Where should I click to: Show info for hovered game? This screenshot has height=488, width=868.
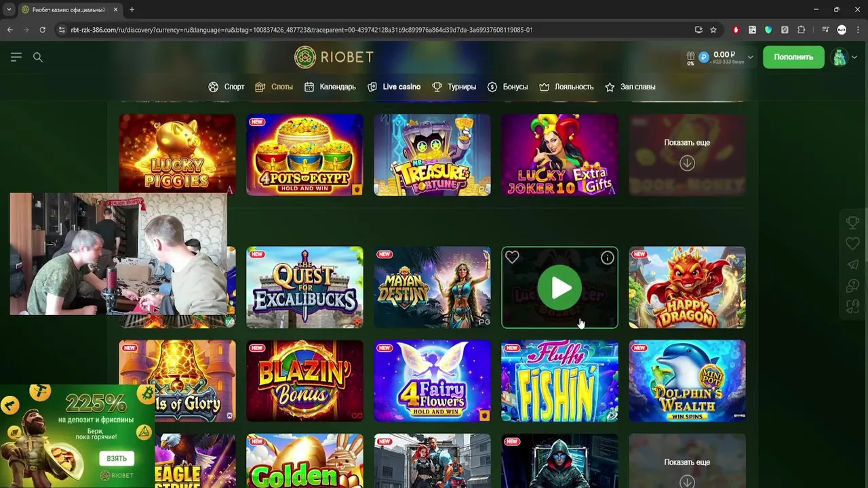[x=607, y=258]
